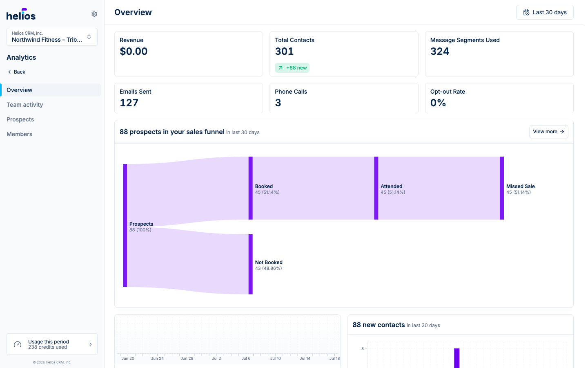The image size is (588, 368).
Task: Select the Revenue $0.00 card
Action: click(x=189, y=54)
